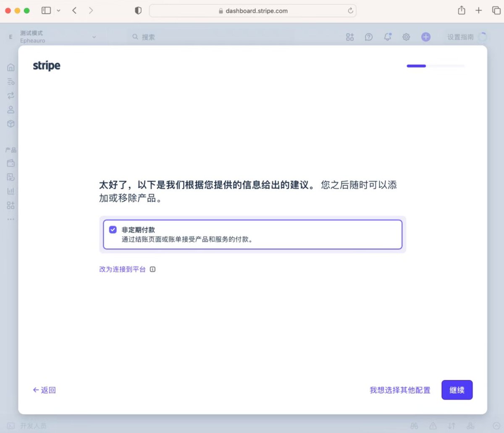
Task: Click the 非定期付款 option title
Action: pos(138,230)
